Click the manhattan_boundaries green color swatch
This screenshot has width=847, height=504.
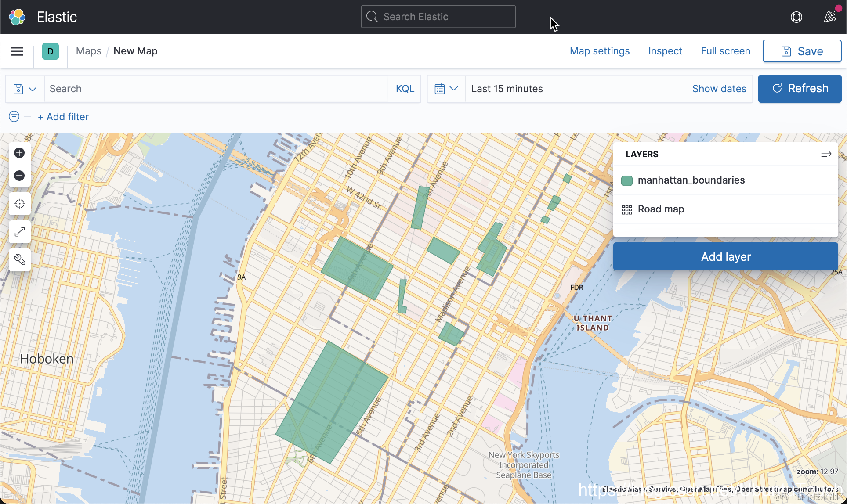pyautogui.click(x=627, y=180)
